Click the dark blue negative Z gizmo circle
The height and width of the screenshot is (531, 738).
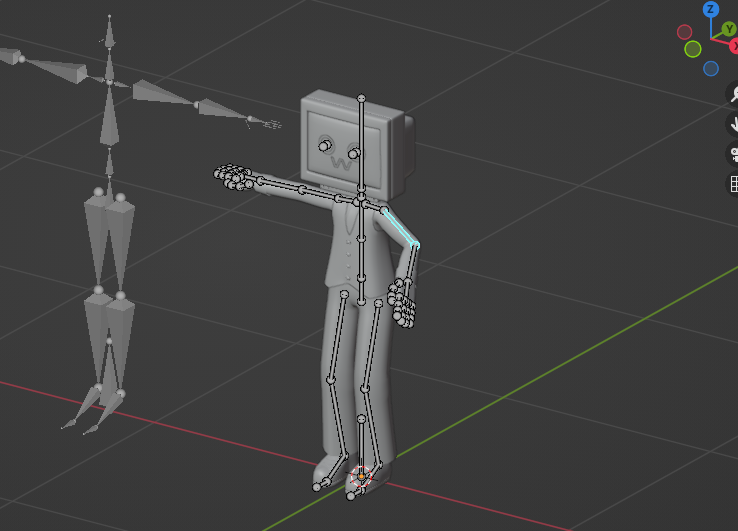tap(711, 69)
